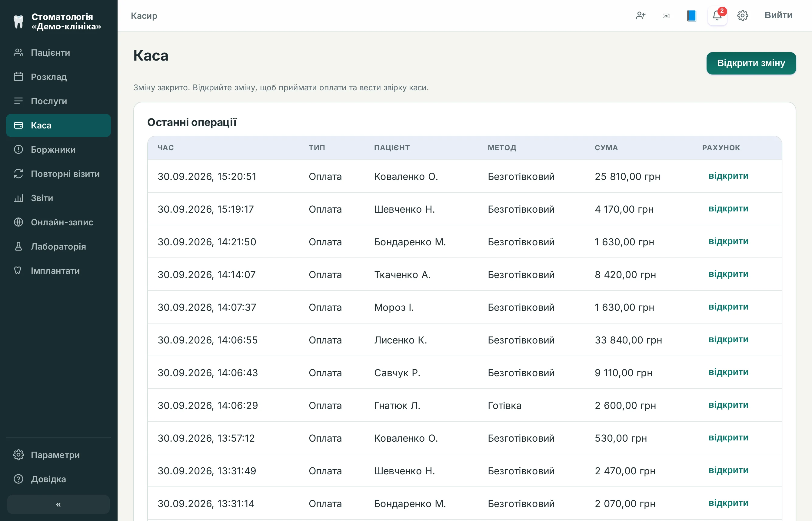812x521 pixels.
Task: Click the Онлайн-запис globe icon
Action: (x=18, y=222)
